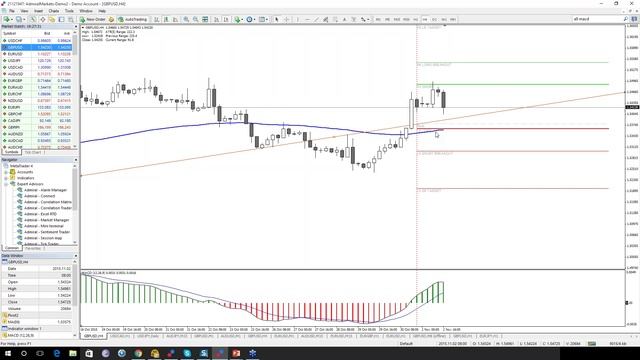Select the M1 timeframe button
Viewport: 640px width, 360px height.
(378, 19)
